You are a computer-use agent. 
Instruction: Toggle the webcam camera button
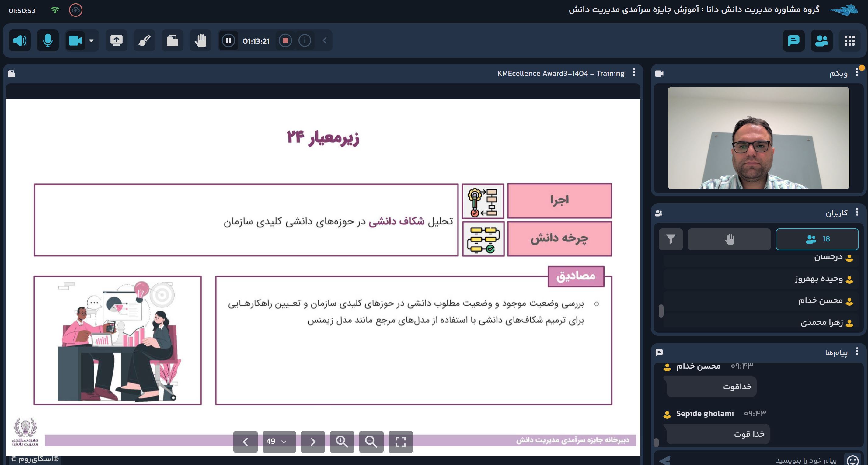point(75,41)
